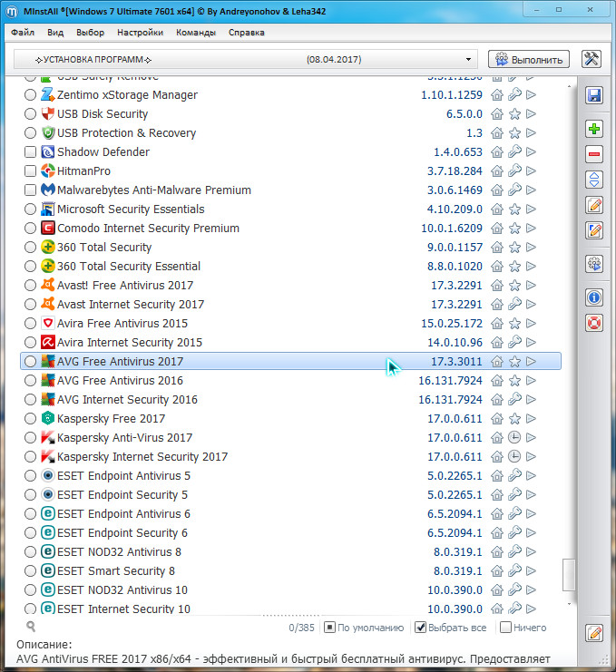
Task: Click the clock icon for Kaspersky Internet Security 2017
Action: tap(514, 456)
